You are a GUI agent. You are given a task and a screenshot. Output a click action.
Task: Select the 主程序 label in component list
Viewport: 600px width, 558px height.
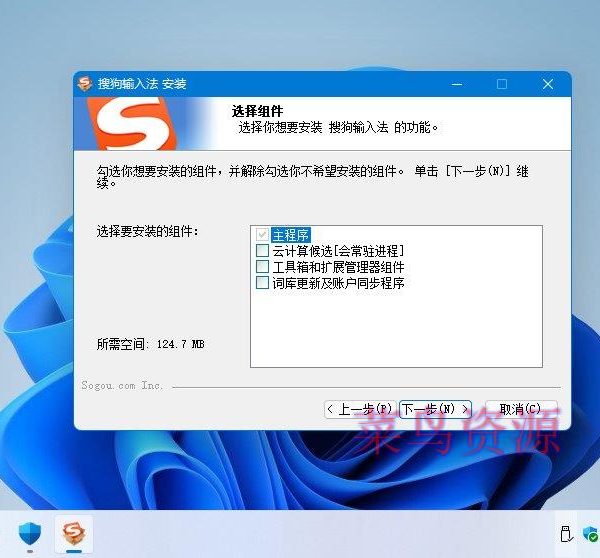click(285, 235)
